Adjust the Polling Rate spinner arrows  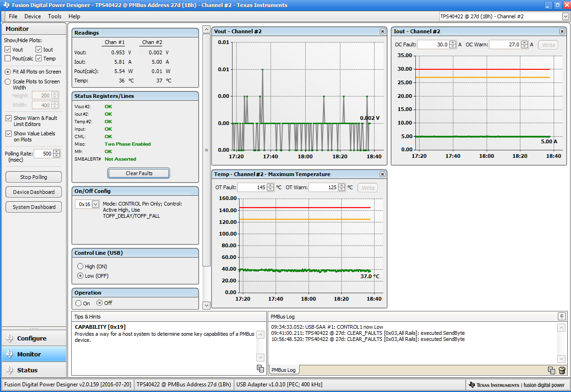(x=57, y=154)
